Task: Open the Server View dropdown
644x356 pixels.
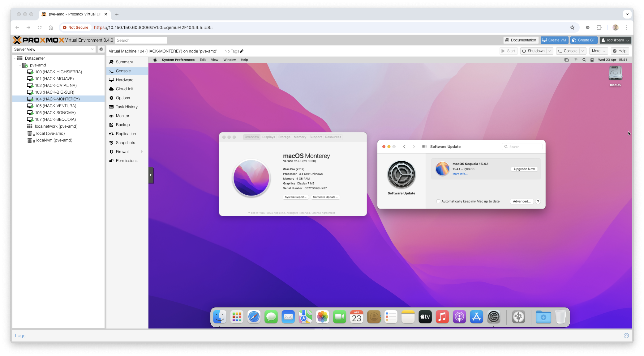Action: click(x=92, y=49)
